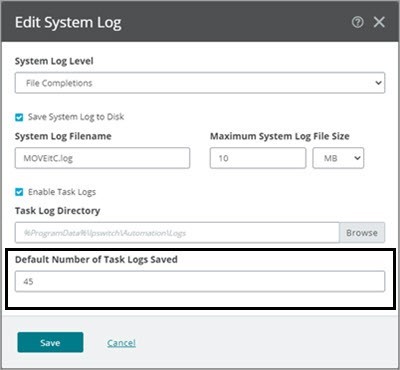Click the Maximum System Log File Size label
Viewport: 400px width, 370px height.
(280, 136)
